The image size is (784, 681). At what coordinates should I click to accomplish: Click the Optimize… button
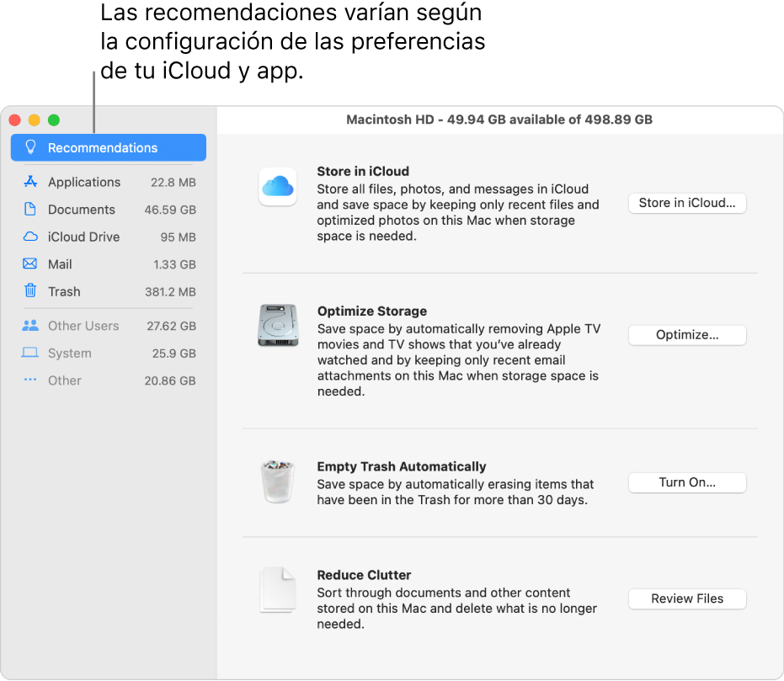coord(687,335)
